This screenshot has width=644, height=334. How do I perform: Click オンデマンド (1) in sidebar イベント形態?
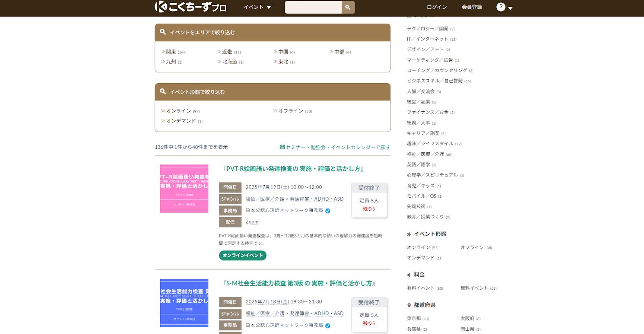[x=424, y=258]
